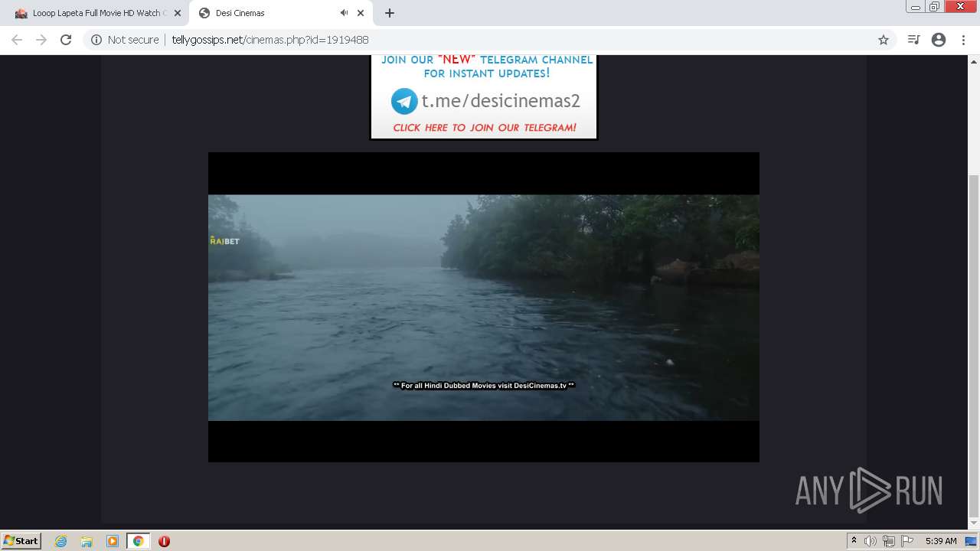The width and height of the screenshot is (980, 551).
Task: Open the network tray icon
Action: tap(889, 541)
